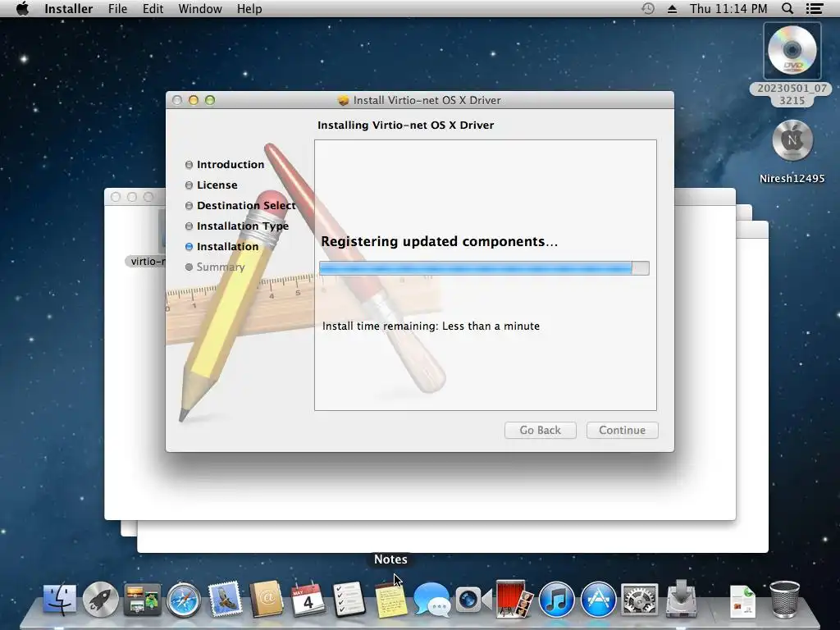Select the Summary step
840x630 pixels.
tap(216, 267)
